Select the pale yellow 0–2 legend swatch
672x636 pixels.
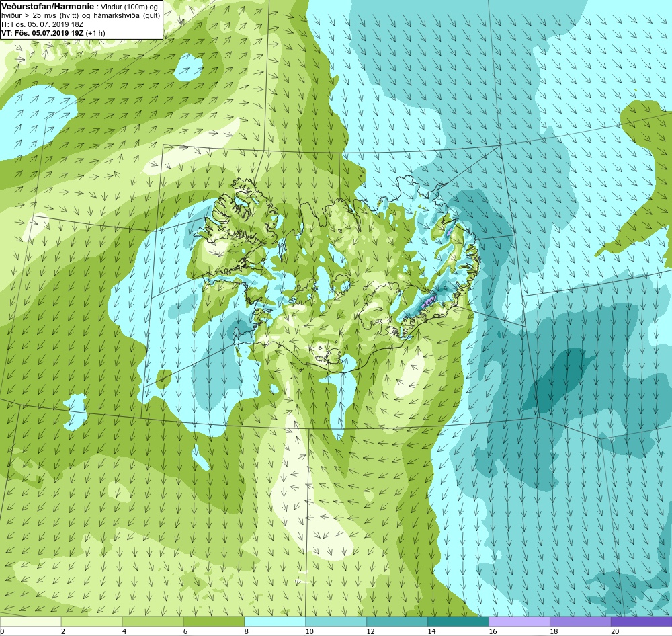coord(30,621)
